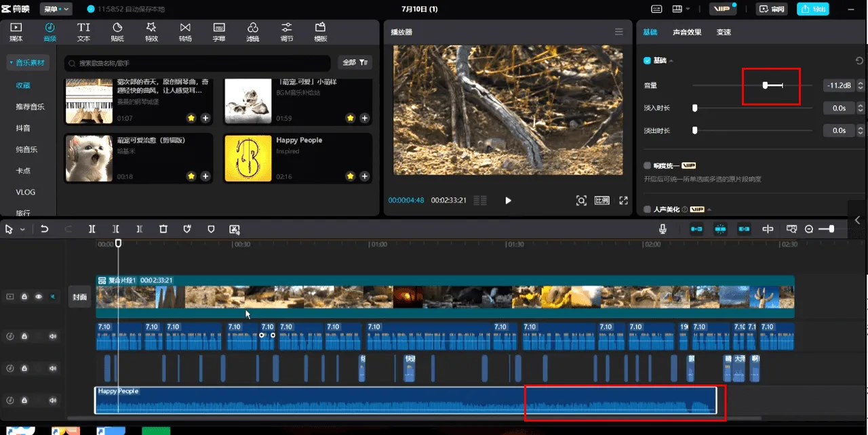Delete selected clip using trash icon
The height and width of the screenshot is (435, 868).
point(163,229)
